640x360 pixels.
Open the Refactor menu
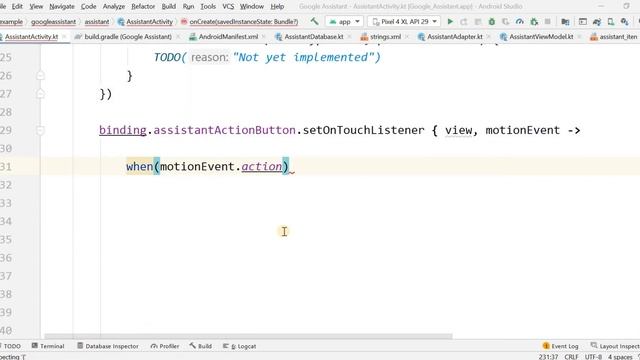tap(143, 7)
